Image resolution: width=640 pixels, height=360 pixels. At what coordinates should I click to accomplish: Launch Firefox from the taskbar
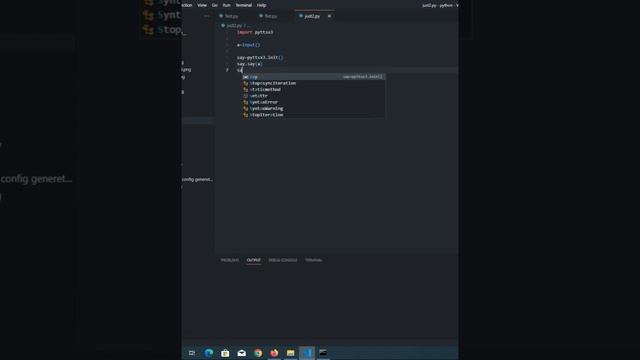(274, 353)
